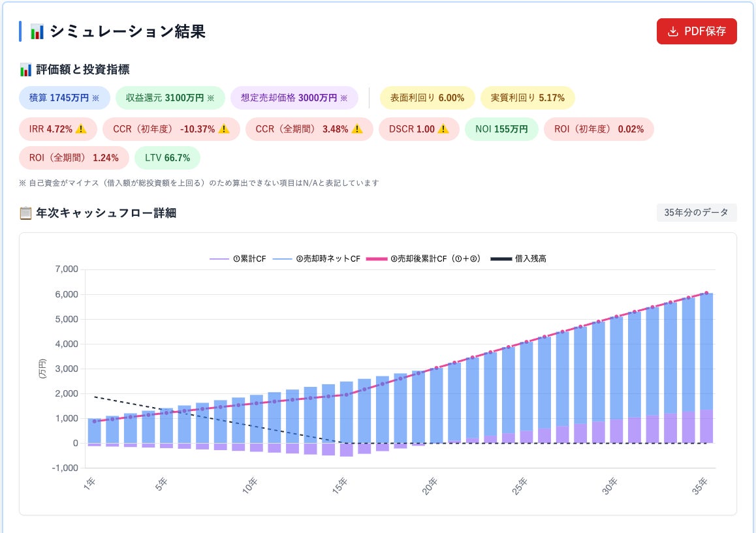Click the download icon in PDF保存 button
756x533 pixels.
pos(672,32)
